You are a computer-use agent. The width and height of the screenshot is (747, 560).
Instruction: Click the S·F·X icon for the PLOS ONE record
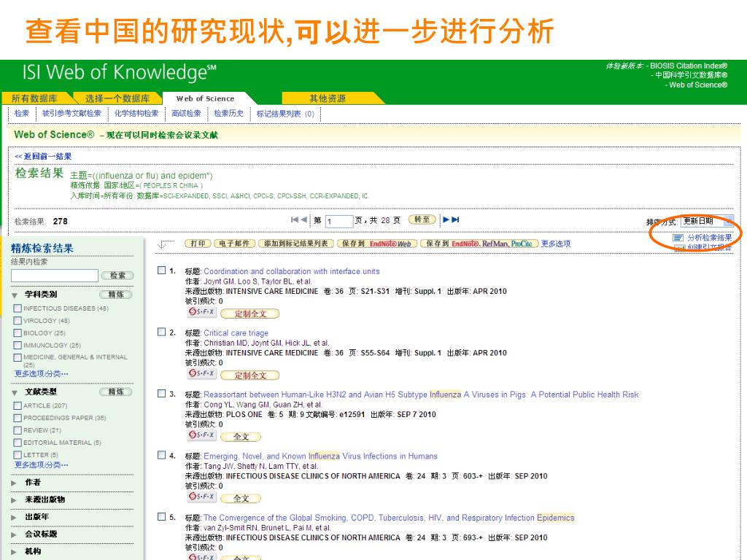click(201, 435)
